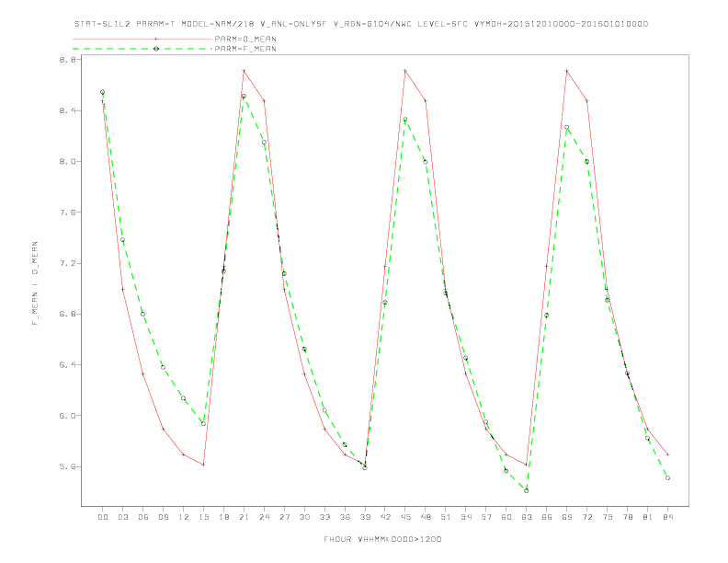Click the 81 x-axis tick label
Image resolution: width=728 pixels, height=563 pixels.
648,517
